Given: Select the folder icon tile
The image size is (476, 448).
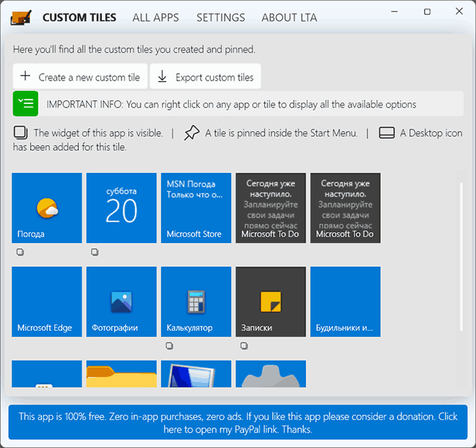Looking at the screenshot, I should [x=122, y=374].
